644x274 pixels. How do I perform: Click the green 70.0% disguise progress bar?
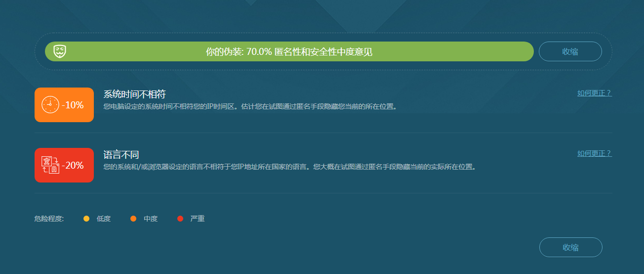289,51
